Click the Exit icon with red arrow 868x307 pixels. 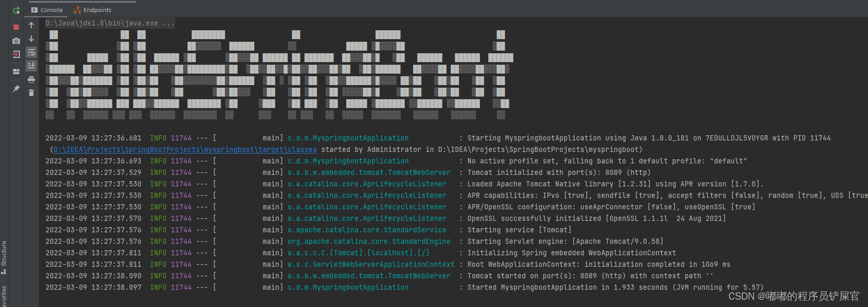[x=16, y=54]
